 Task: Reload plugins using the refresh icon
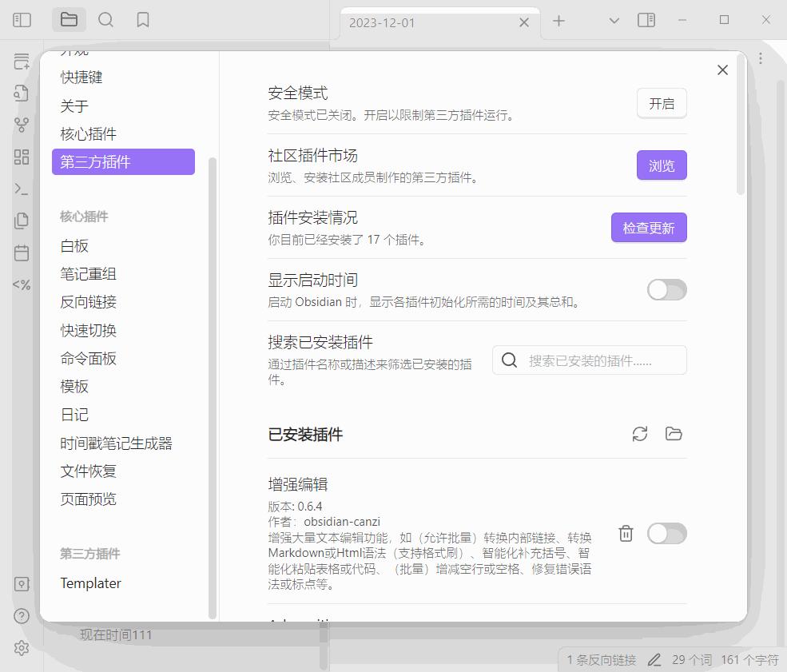pyautogui.click(x=639, y=433)
